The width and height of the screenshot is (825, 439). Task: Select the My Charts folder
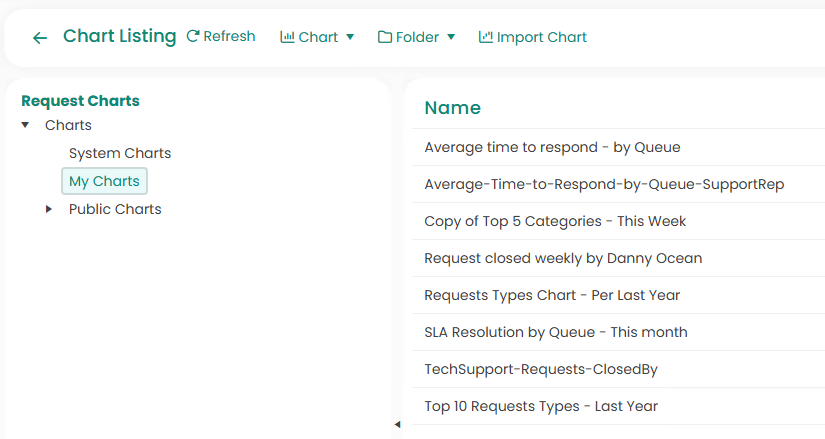tap(104, 181)
